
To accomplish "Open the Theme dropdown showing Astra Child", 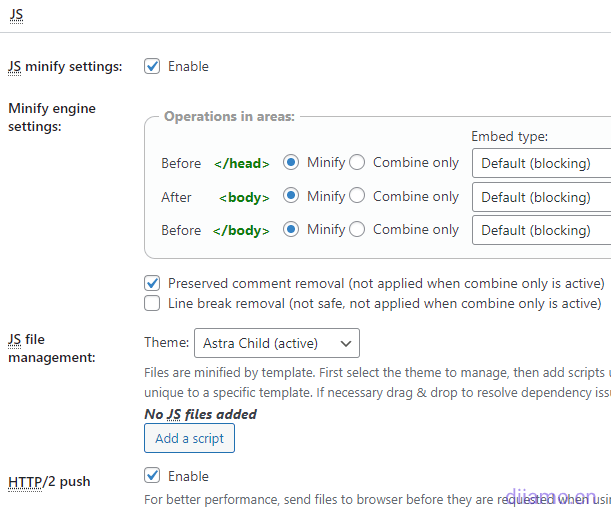I will [x=276, y=343].
